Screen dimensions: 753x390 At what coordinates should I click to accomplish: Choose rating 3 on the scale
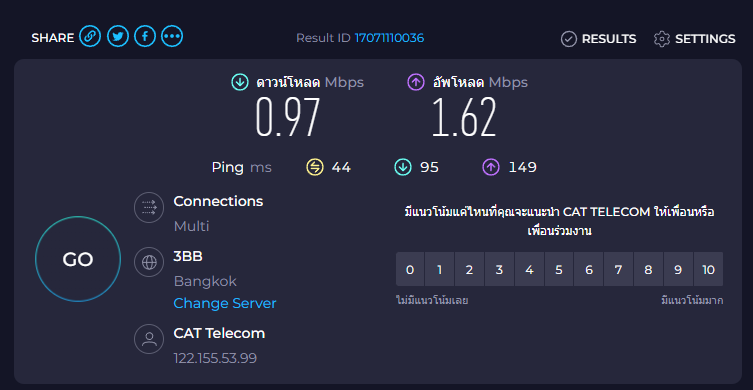coord(499,269)
